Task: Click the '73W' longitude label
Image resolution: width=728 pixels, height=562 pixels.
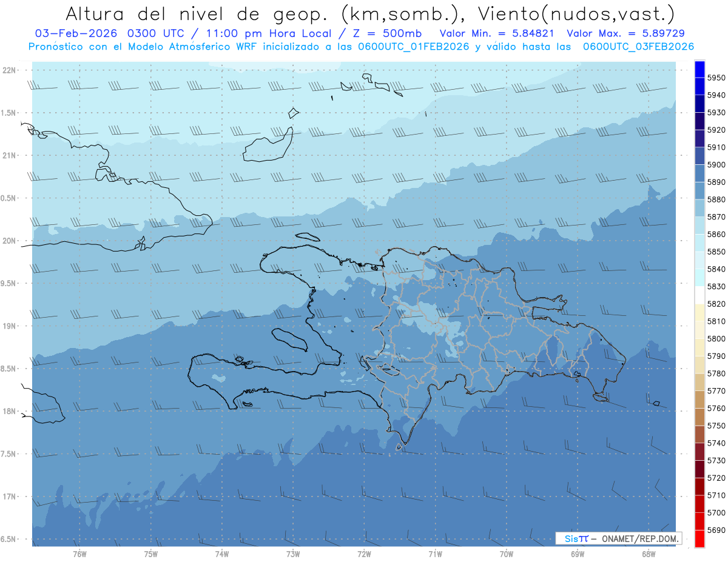Action: tap(293, 554)
